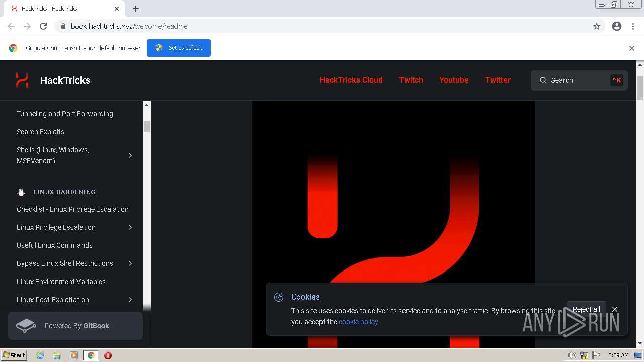Viewport: 644px width, 362px height.
Task: Open Linux Environment Variables page
Action: point(61,282)
